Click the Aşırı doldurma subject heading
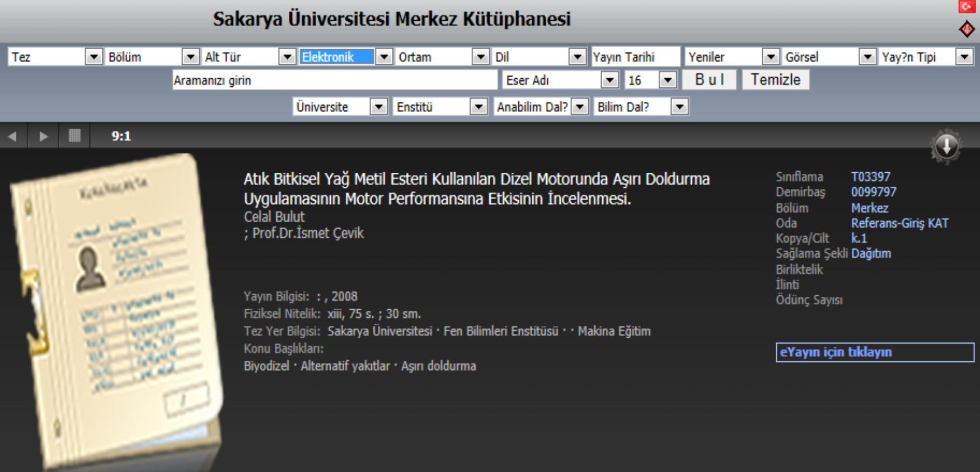Image resolution: width=980 pixels, height=472 pixels. tap(438, 366)
